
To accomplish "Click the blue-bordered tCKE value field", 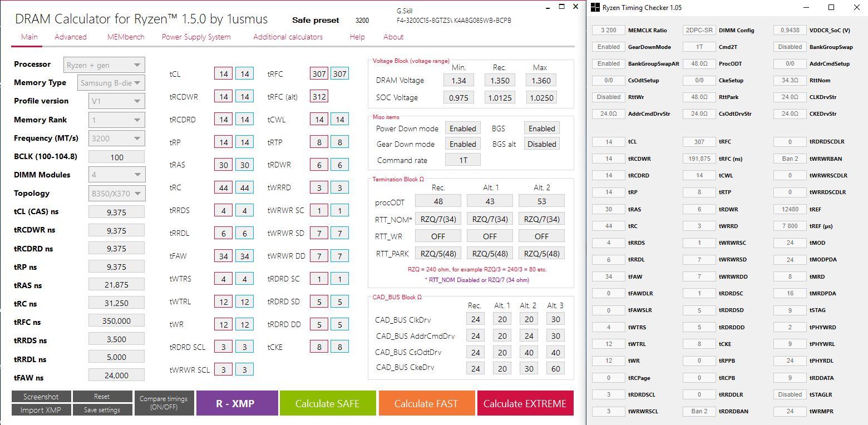I will [340, 347].
